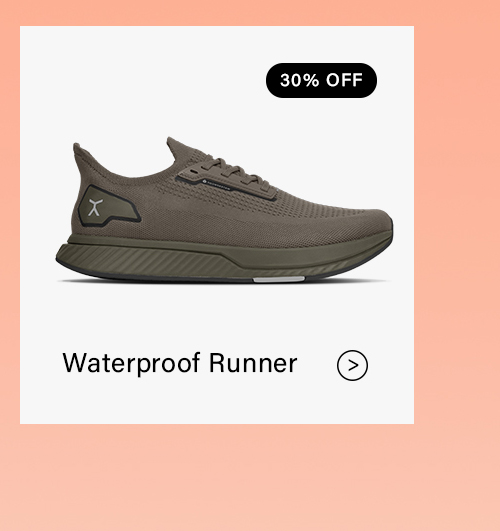This screenshot has width=500, height=531.
Task: Click the OFF text inside discount pill
Action: click(344, 80)
